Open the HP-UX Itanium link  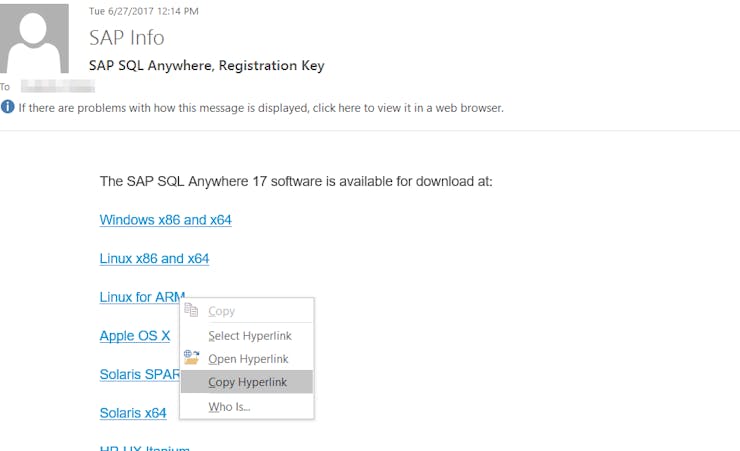144,447
